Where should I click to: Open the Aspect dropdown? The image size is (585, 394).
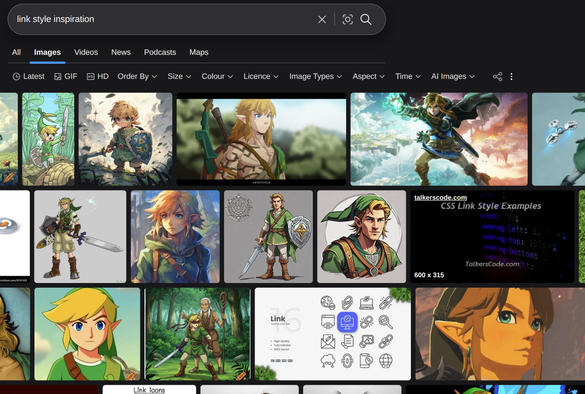click(x=369, y=76)
